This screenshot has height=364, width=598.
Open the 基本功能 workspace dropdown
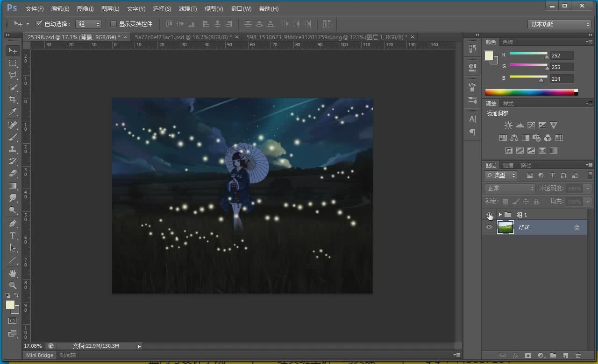560,24
